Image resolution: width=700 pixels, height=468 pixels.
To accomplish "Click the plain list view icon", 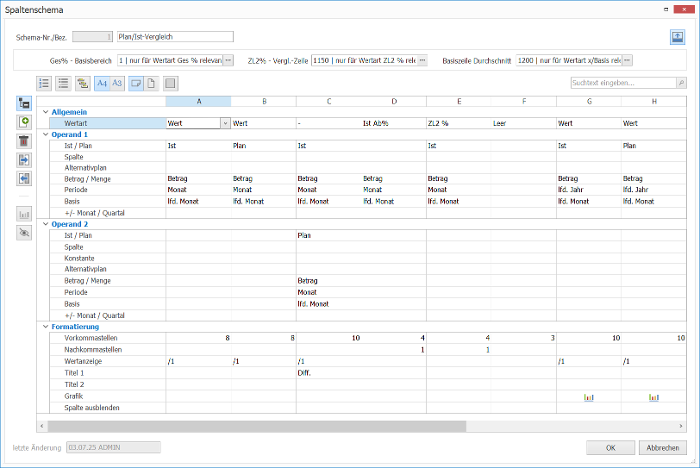I will 63,83.
